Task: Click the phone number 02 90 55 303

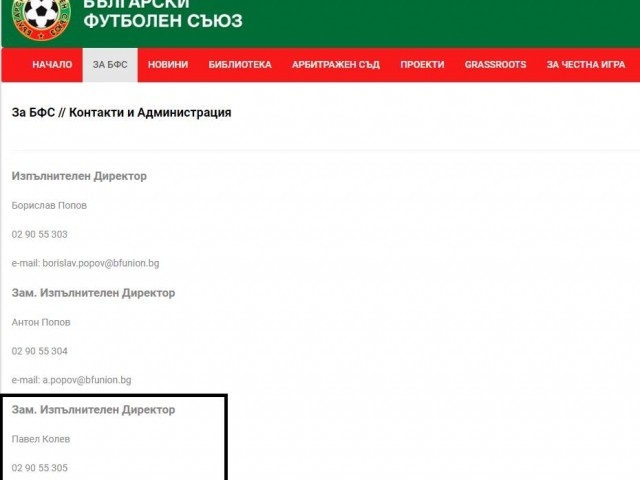Action: [40, 234]
